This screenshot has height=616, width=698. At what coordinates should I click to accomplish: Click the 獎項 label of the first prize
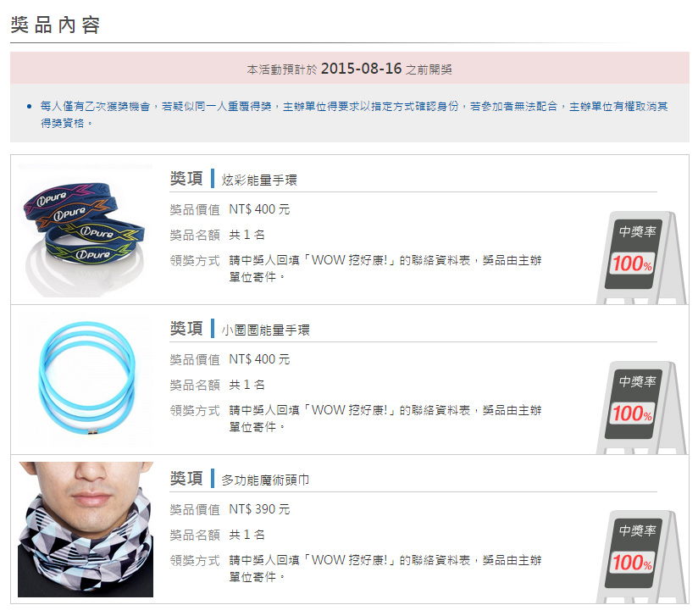(x=186, y=179)
